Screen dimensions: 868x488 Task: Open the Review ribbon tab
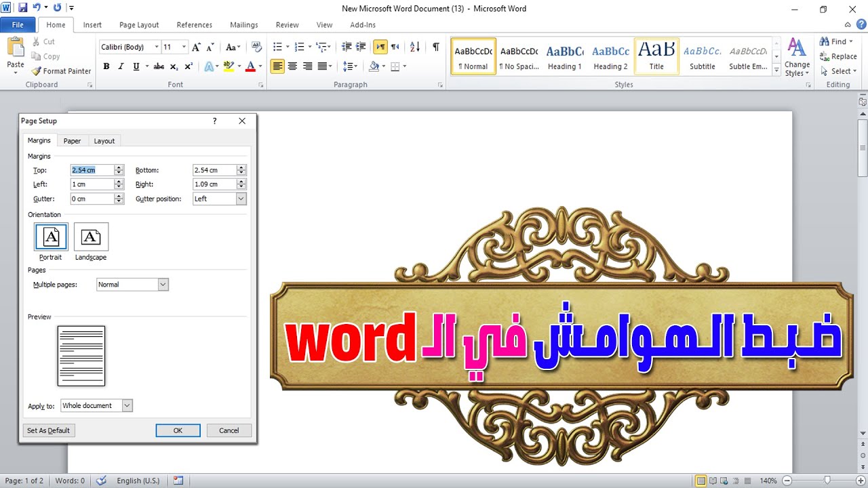[x=287, y=25]
